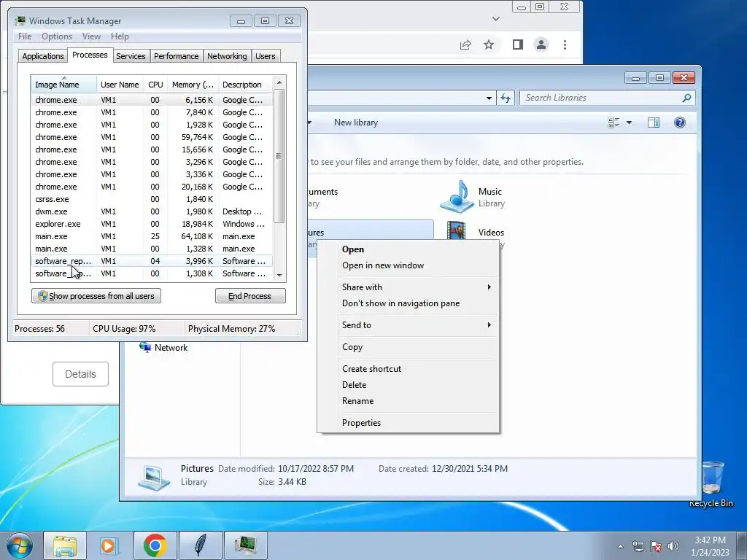Switch to the Performance tab
Screen dimensions: 747x560
(x=177, y=56)
